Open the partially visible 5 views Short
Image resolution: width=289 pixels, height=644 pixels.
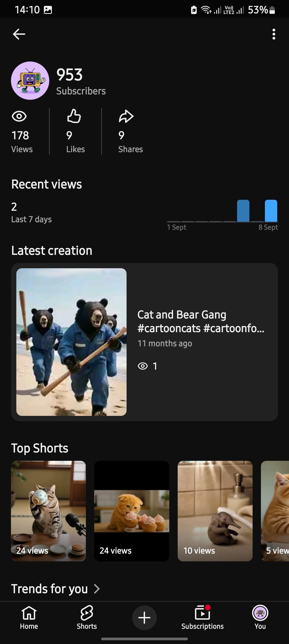click(275, 511)
